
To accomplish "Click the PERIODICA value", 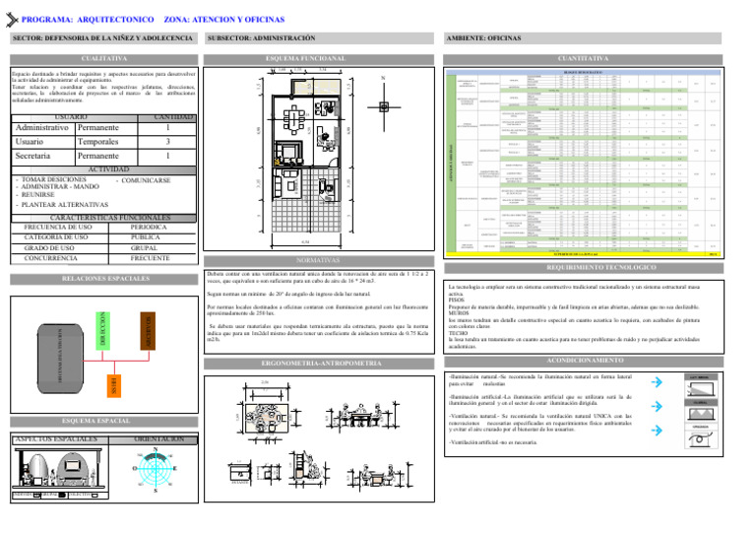I will tap(149, 228).
